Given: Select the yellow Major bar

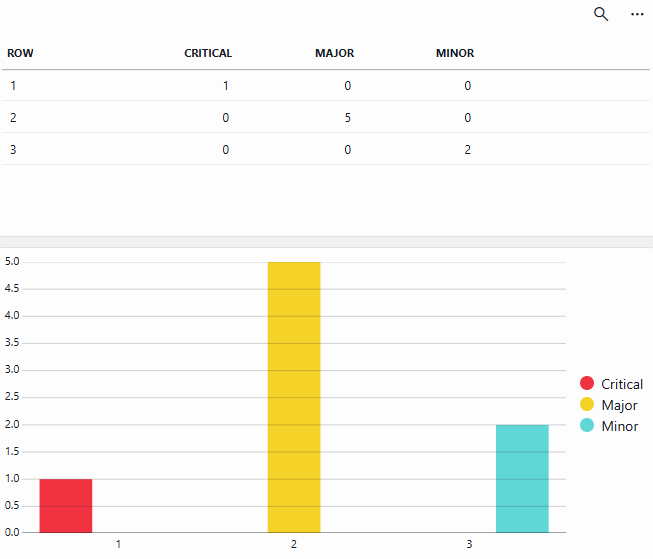Looking at the screenshot, I should coord(294,397).
